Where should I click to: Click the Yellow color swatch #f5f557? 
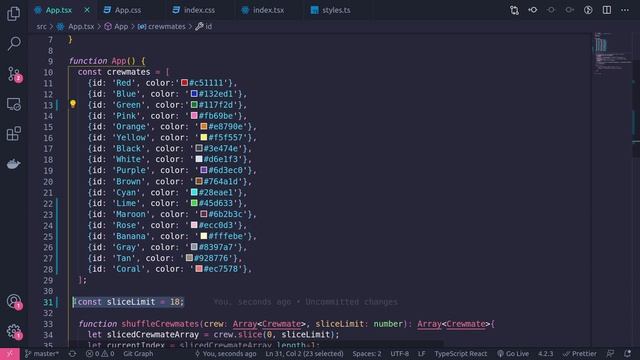pos(204,138)
